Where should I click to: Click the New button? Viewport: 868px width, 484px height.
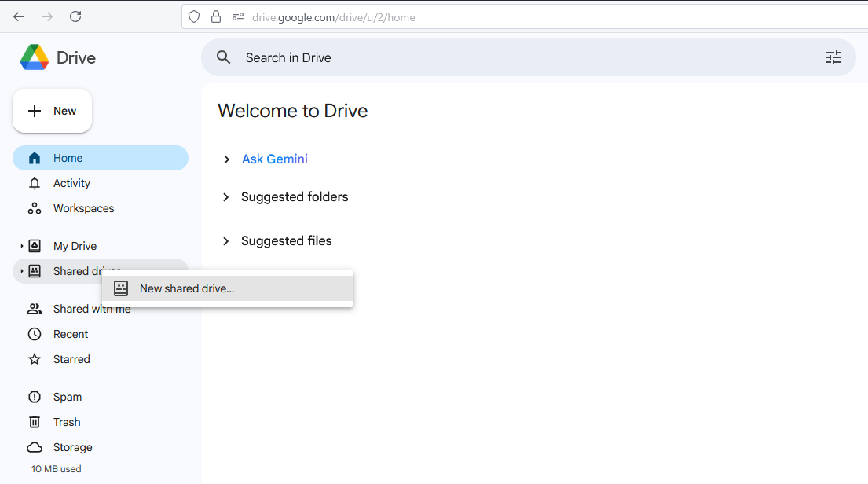click(x=53, y=111)
